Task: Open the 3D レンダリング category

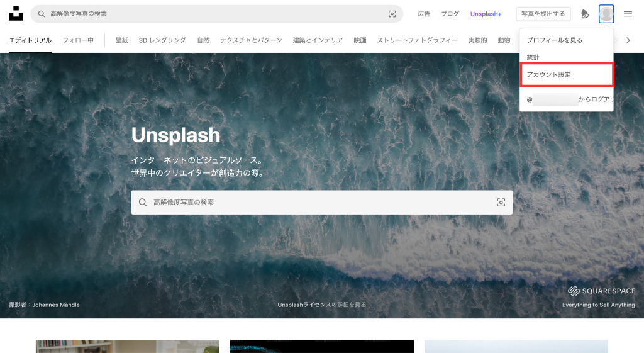Action: [162, 40]
